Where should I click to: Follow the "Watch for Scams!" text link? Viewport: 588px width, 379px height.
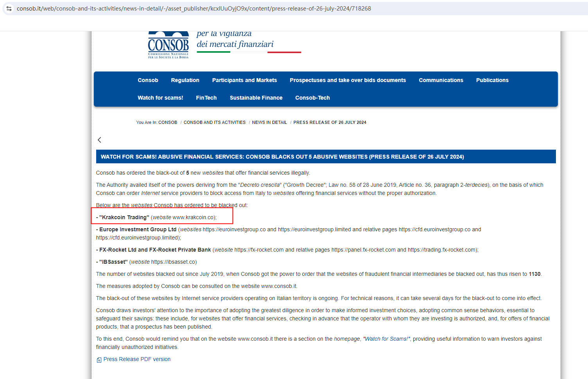[387, 339]
